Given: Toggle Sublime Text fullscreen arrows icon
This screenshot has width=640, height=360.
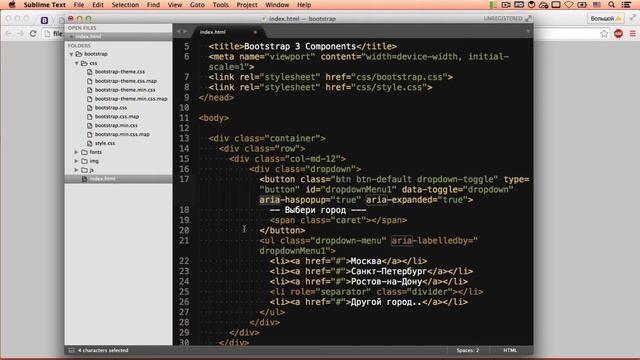Looking at the screenshot, I should point(528,18).
